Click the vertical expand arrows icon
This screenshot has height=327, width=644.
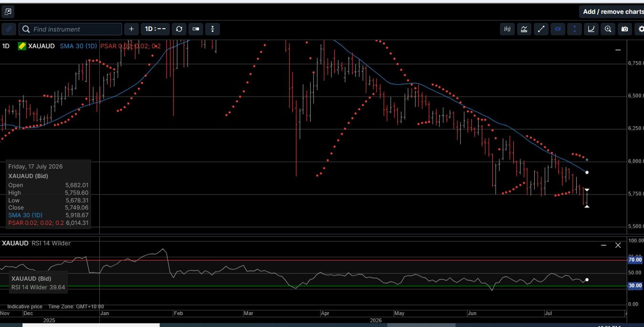coord(212,29)
